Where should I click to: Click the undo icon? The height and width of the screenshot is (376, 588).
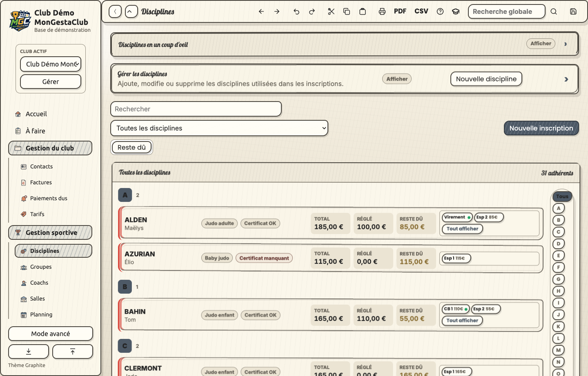[296, 11]
